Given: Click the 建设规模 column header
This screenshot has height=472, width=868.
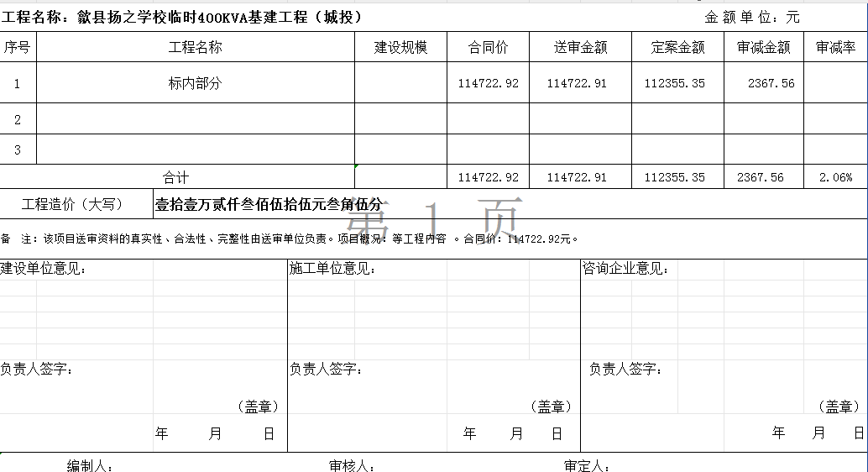Looking at the screenshot, I should point(400,48).
